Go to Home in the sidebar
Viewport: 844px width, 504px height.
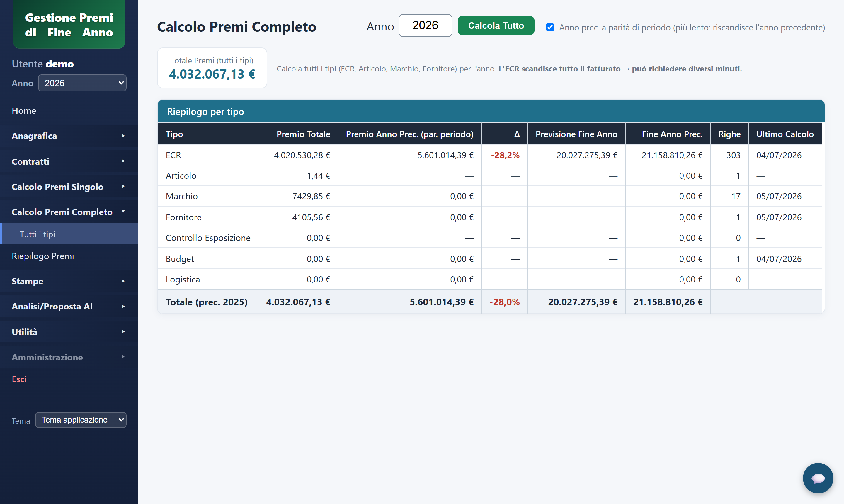[24, 111]
